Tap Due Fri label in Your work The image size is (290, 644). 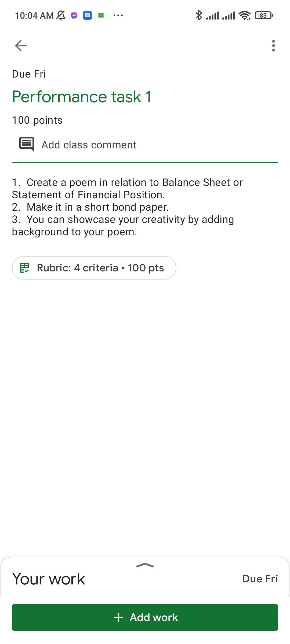click(260, 579)
